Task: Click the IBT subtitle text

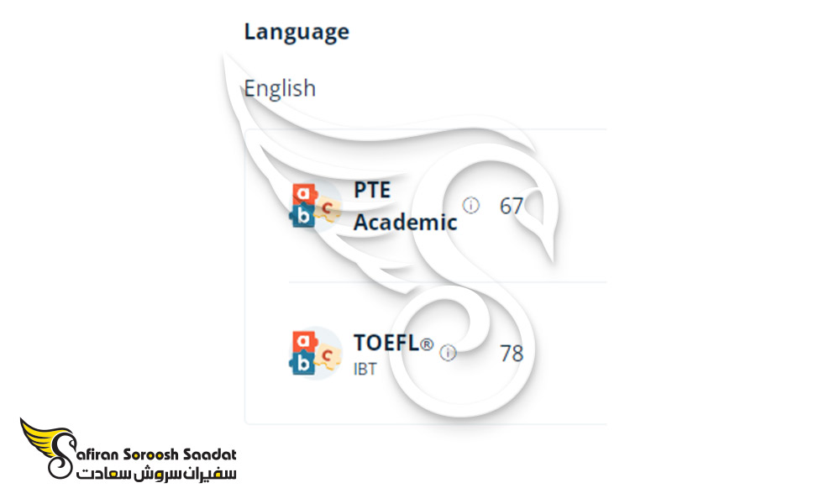Action: [x=365, y=369]
